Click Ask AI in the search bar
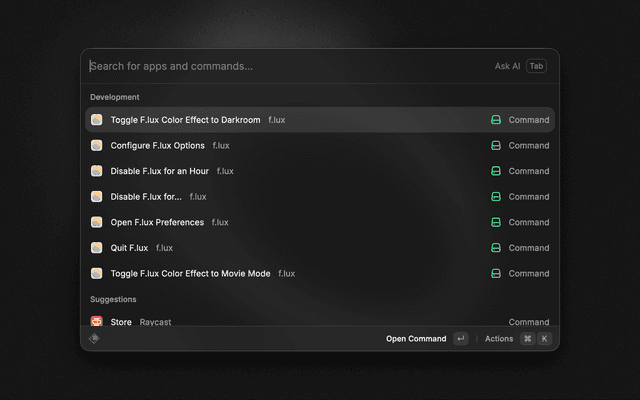Viewport: 640px width, 400px height. pyautogui.click(x=507, y=66)
